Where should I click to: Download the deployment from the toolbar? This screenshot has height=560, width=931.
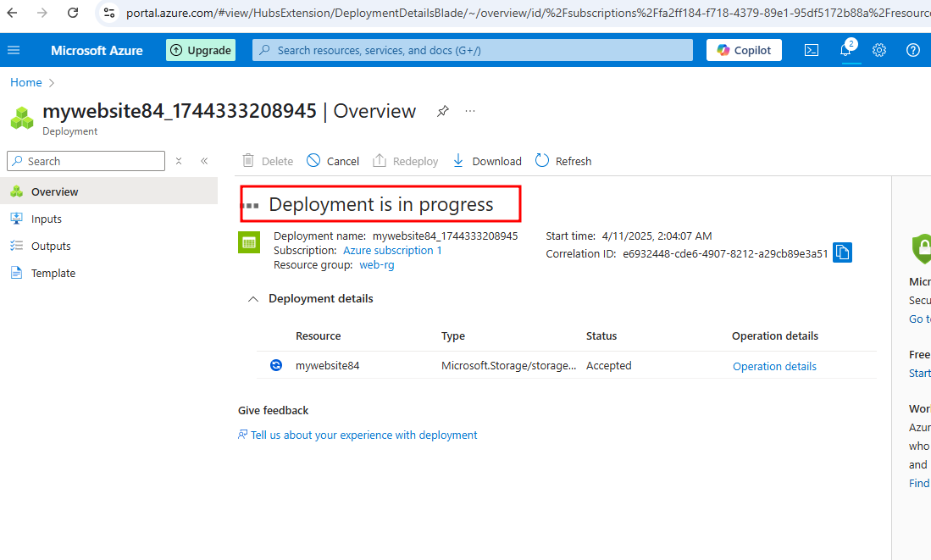(x=487, y=161)
